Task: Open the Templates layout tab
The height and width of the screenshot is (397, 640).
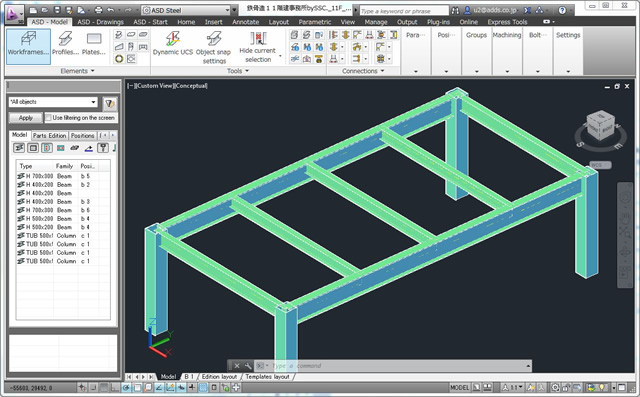Action: click(x=267, y=377)
